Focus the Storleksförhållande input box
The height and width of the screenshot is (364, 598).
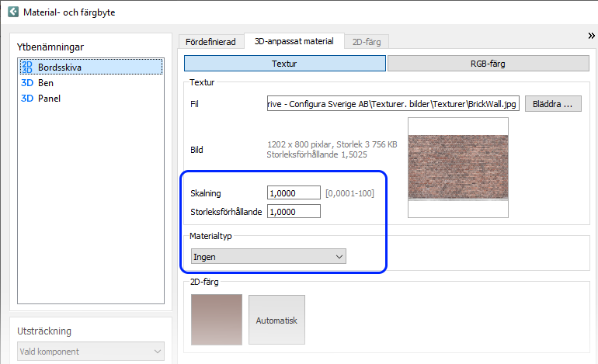point(293,211)
